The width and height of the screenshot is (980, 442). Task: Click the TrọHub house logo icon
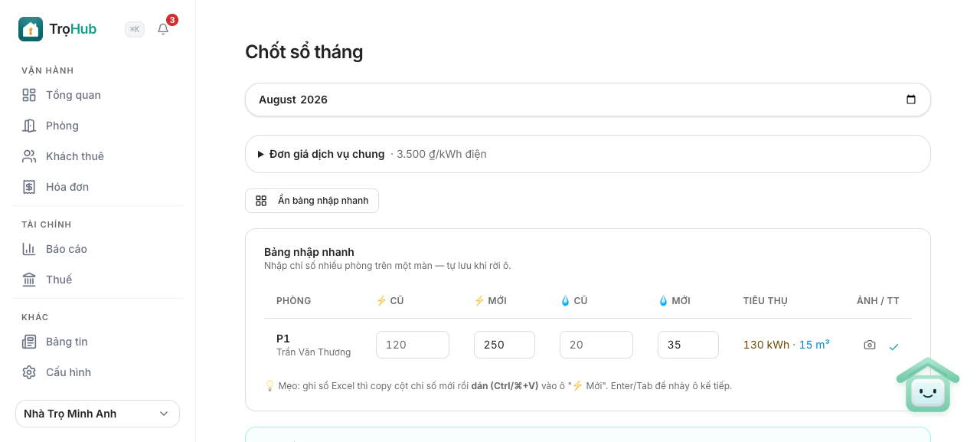(x=31, y=29)
